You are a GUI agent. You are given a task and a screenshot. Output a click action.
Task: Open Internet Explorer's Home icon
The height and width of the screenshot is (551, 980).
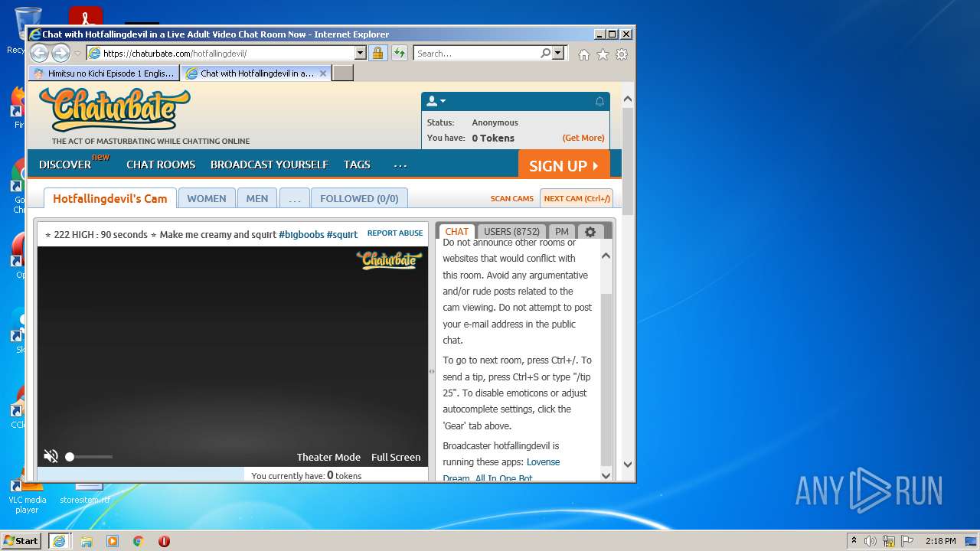(584, 54)
